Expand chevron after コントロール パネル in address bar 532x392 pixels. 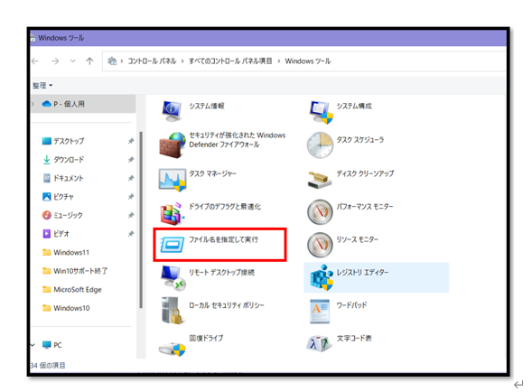coord(182,61)
